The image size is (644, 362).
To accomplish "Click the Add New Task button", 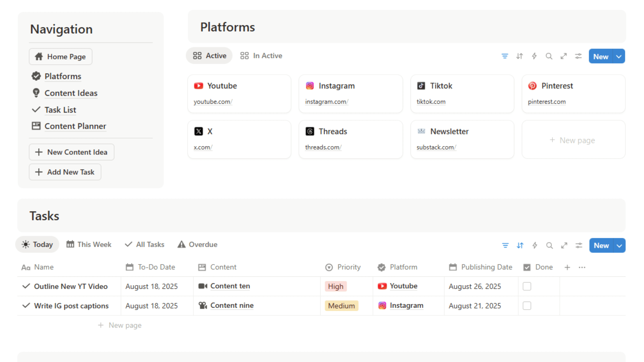I will [x=65, y=172].
